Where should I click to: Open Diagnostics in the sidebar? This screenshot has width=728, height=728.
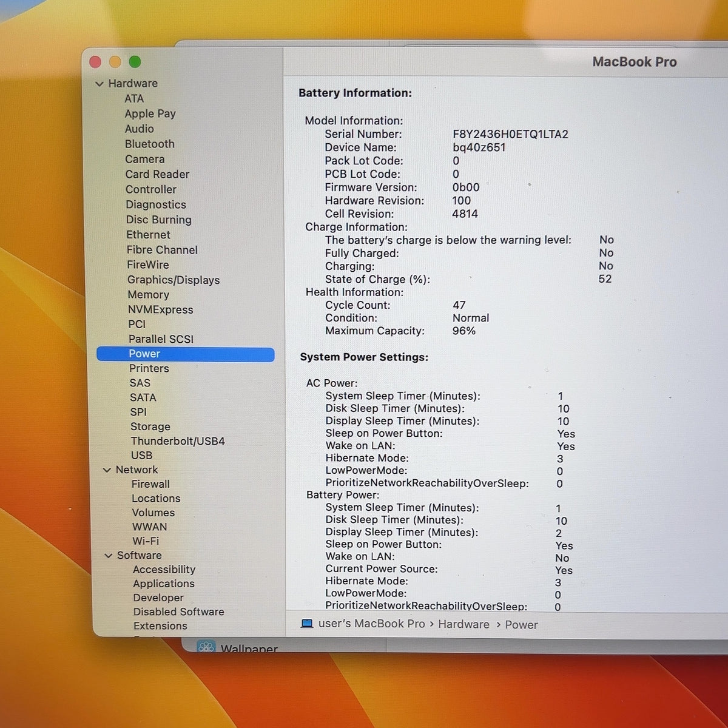156,204
